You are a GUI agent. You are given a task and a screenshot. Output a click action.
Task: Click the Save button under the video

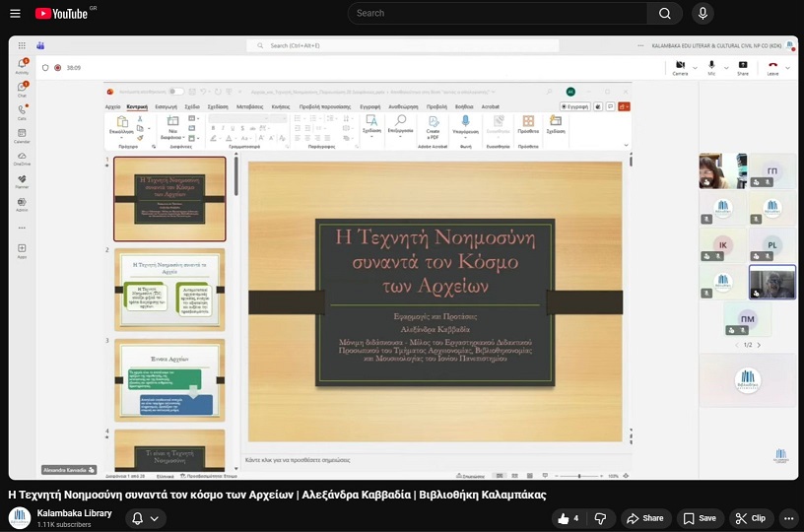tap(700, 518)
